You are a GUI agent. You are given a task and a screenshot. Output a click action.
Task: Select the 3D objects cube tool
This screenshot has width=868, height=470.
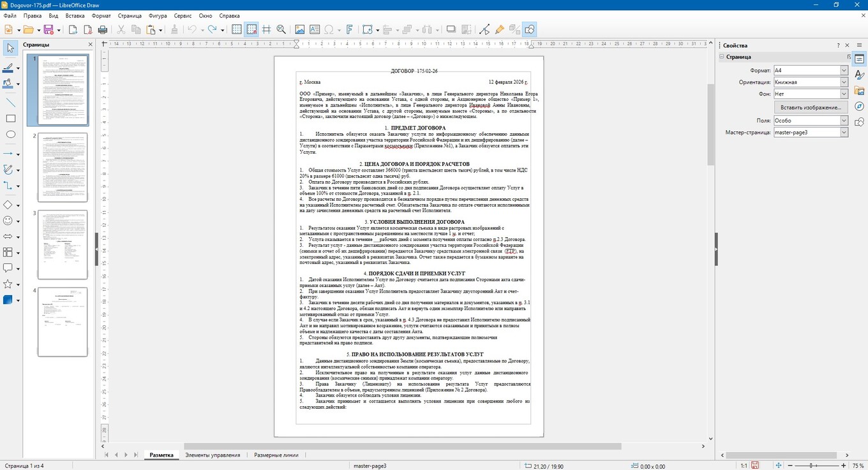(x=8, y=300)
